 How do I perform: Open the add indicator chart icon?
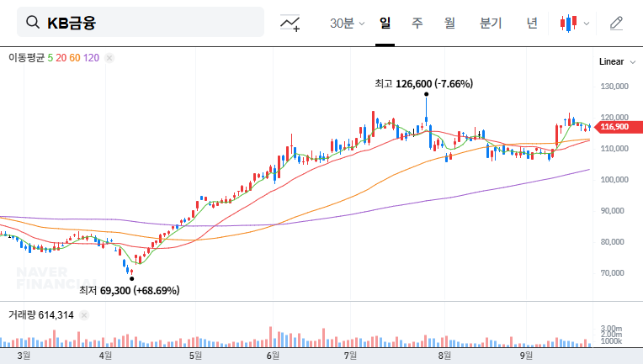coord(290,23)
